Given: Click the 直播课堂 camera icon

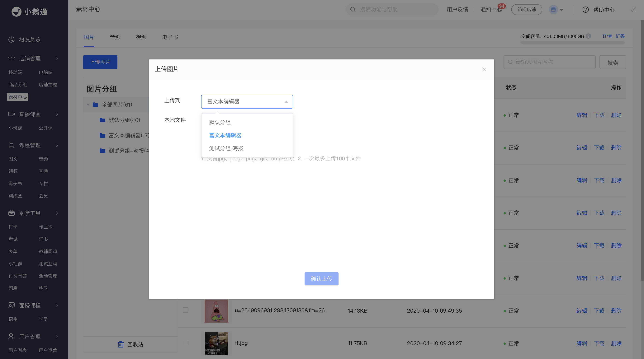Looking at the screenshot, I should [12, 114].
